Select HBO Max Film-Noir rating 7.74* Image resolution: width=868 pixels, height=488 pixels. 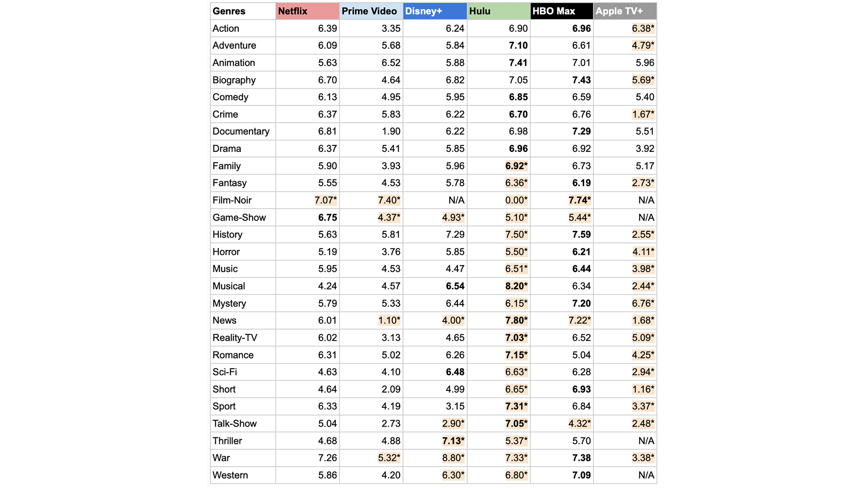580,200
